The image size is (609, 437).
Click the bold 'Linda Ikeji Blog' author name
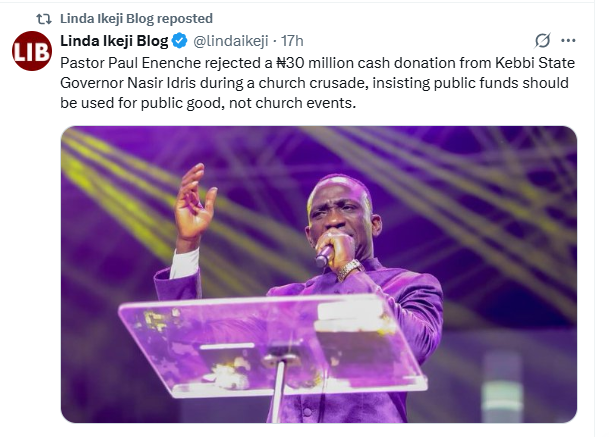coord(114,41)
